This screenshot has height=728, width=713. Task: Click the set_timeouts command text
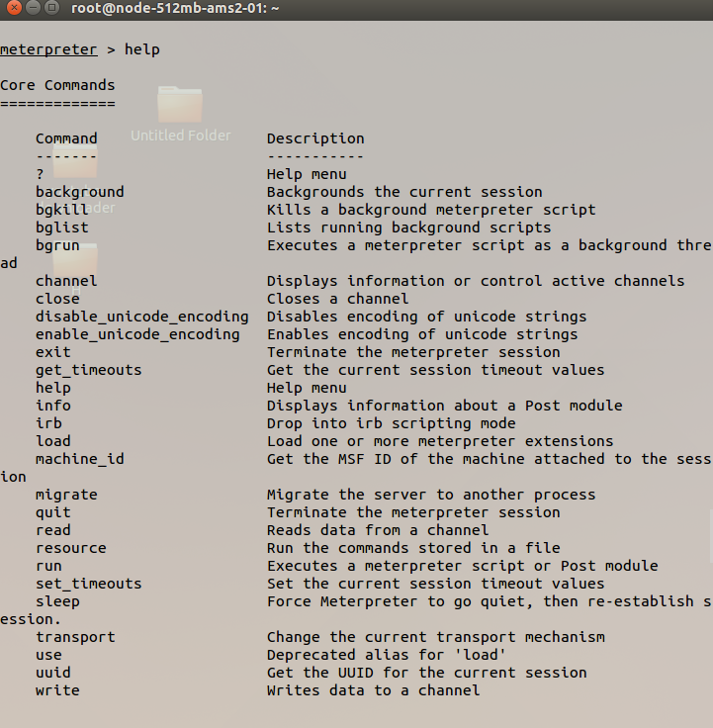(x=88, y=584)
